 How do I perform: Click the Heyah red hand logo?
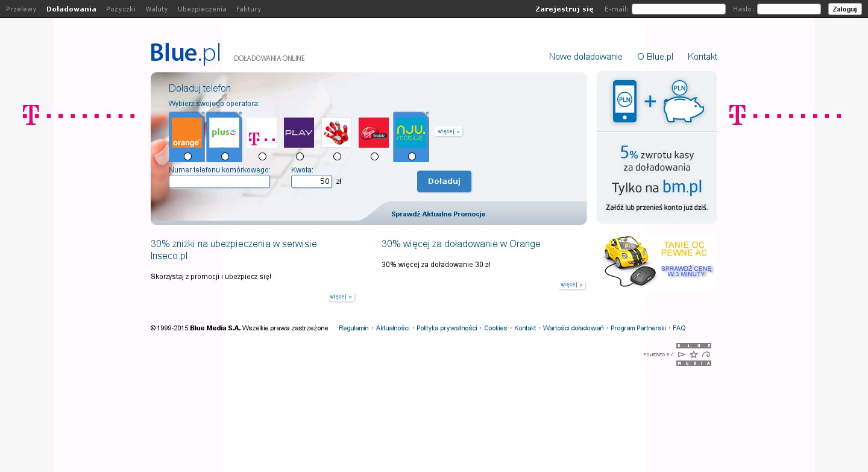(x=336, y=133)
